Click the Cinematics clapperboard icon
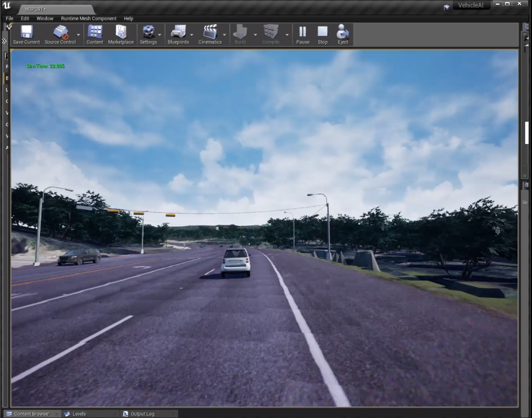This screenshot has width=532, height=418. click(210, 31)
